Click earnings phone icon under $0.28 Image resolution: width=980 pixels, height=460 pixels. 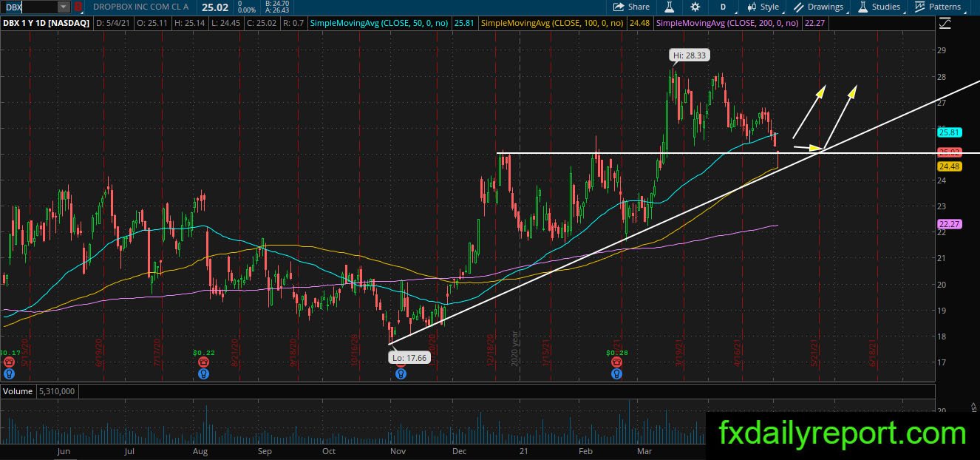[616, 362]
